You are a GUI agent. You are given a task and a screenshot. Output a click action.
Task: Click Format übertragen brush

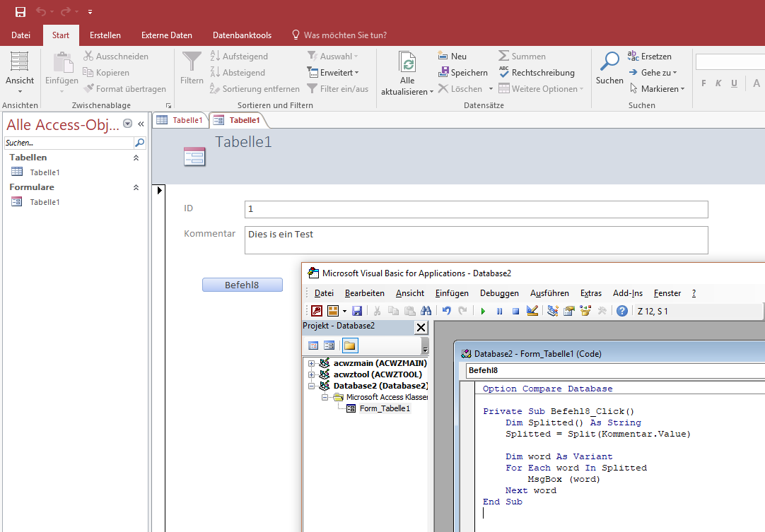coord(125,89)
